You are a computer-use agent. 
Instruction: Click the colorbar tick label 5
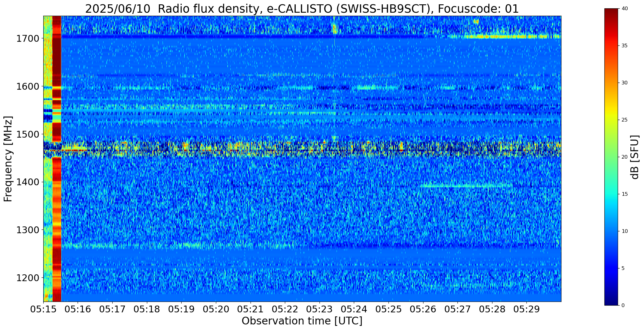(x=623, y=268)
